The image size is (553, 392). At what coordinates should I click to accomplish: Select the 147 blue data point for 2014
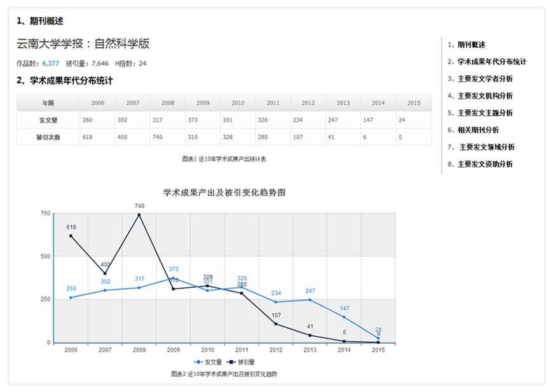click(x=344, y=317)
